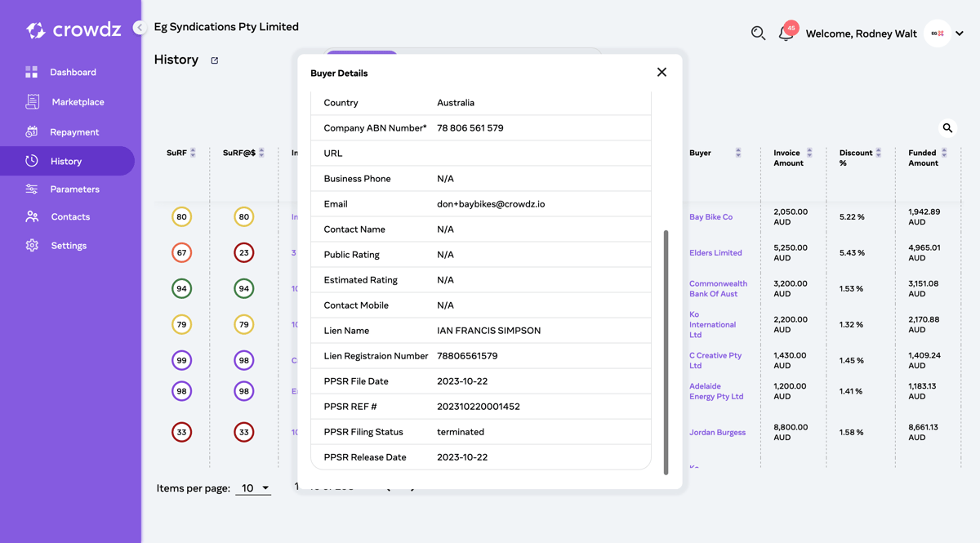Go to Settings in sidebar
The width and height of the screenshot is (980, 543).
[x=69, y=245]
